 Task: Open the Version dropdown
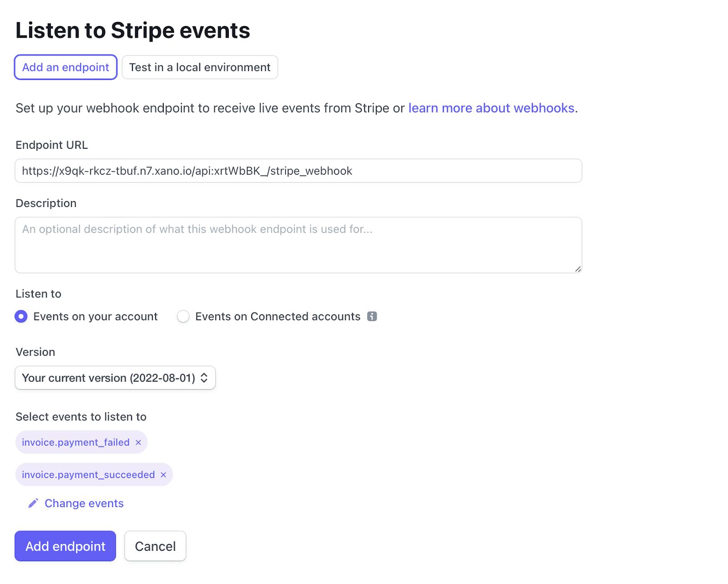pyautogui.click(x=109, y=378)
